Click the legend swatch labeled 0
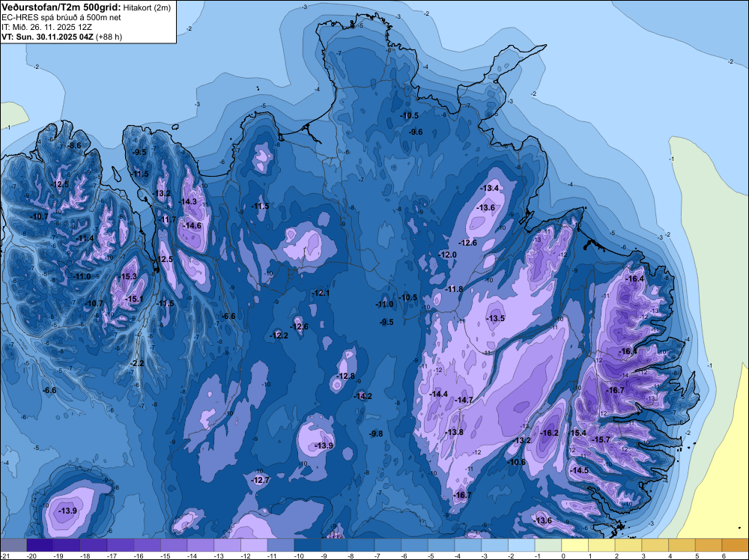 click(575, 545)
